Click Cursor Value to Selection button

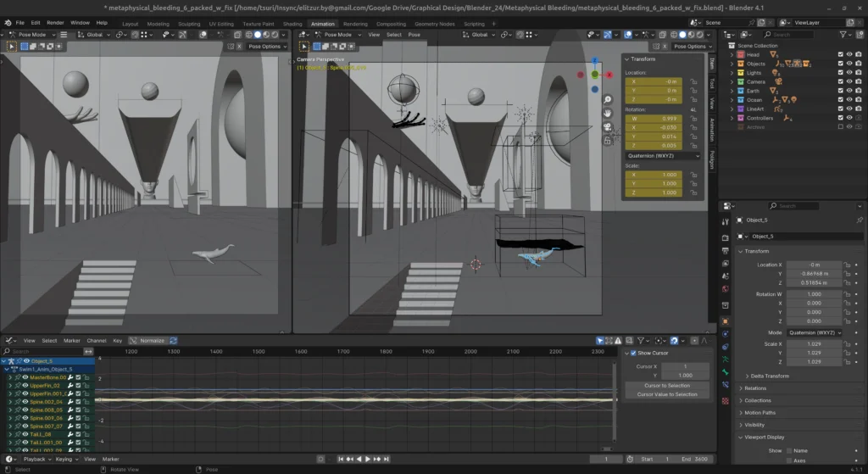[667, 394]
